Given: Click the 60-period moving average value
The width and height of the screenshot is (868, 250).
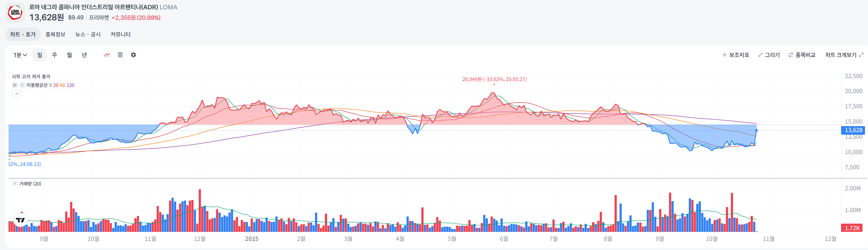Looking at the screenshot, I should pos(63,85).
